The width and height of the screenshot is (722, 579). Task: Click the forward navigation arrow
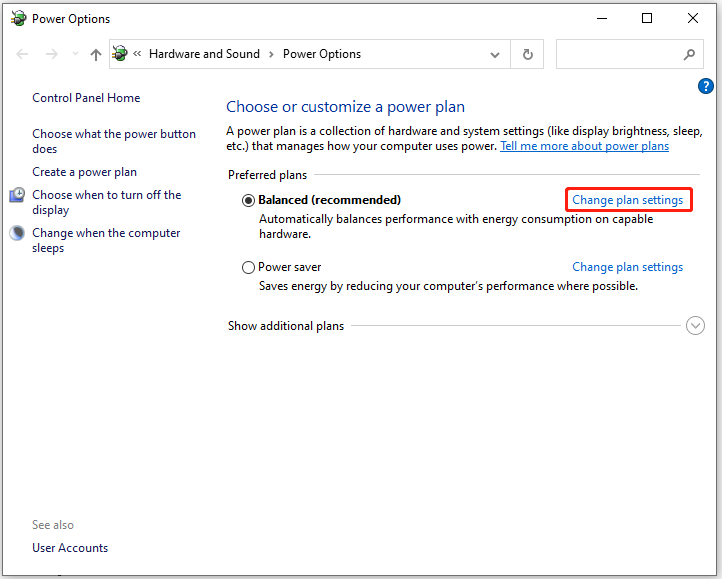point(52,54)
